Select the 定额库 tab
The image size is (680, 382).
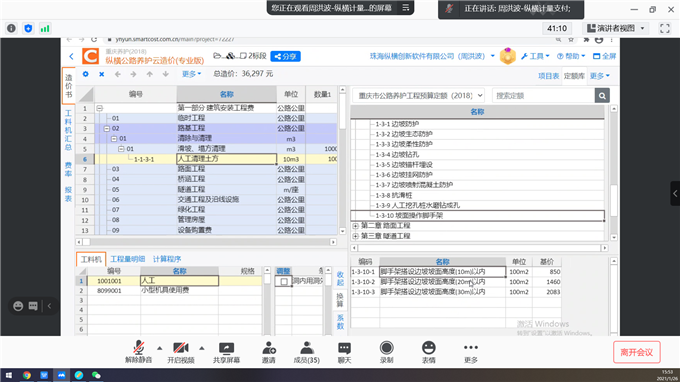[574, 76]
